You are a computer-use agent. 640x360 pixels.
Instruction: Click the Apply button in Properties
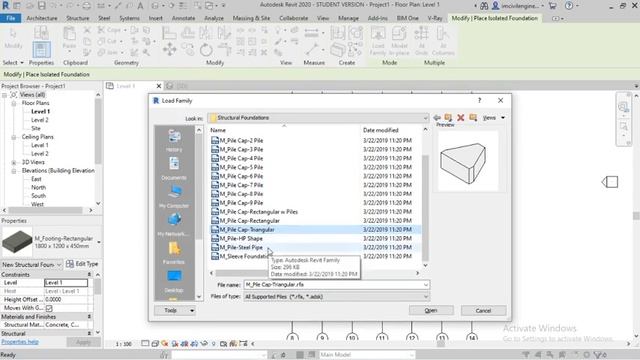pos(83,342)
